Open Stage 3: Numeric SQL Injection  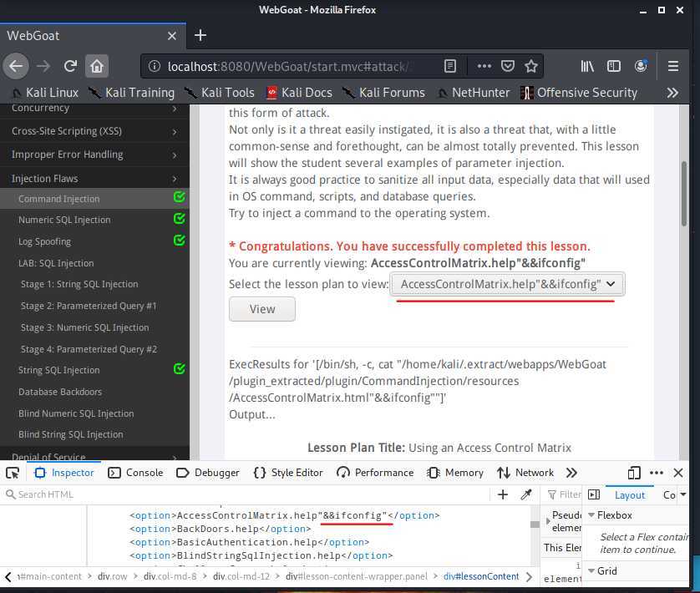pyautogui.click(x=85, y=327)
